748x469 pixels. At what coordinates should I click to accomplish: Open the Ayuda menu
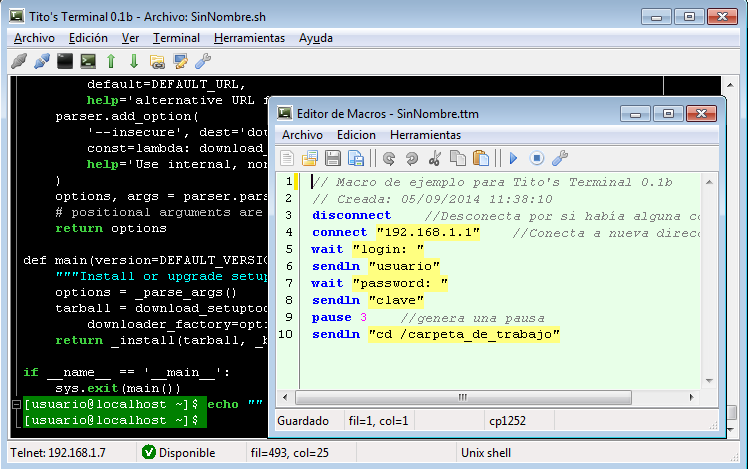coord(315,38)
